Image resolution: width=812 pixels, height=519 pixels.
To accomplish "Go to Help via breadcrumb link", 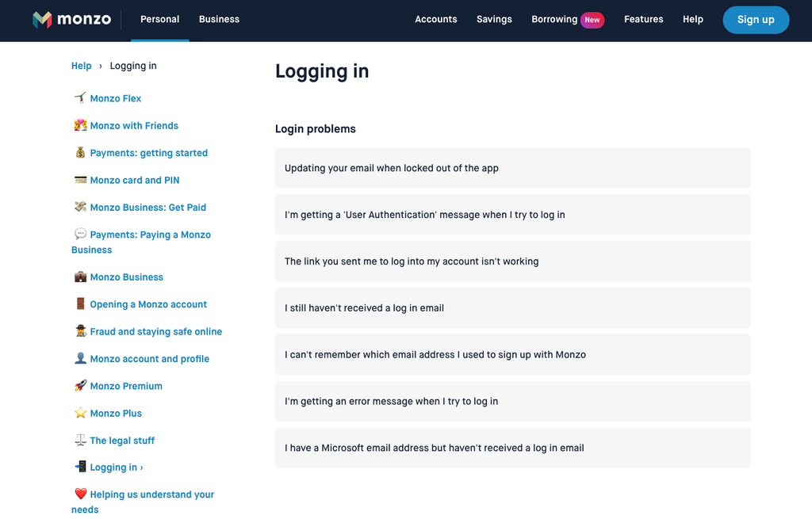I will click(82, 66).
